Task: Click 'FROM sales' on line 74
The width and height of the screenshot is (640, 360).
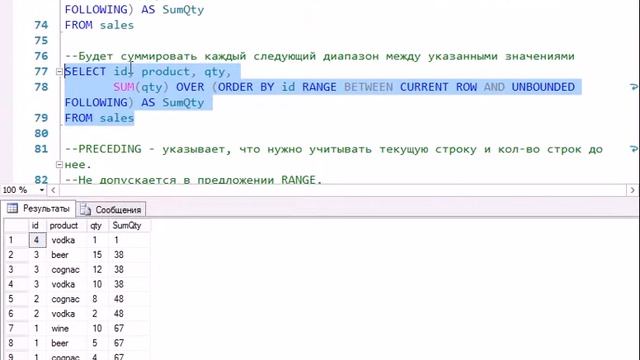Action: pyautogui.click(x=99, y=25)
